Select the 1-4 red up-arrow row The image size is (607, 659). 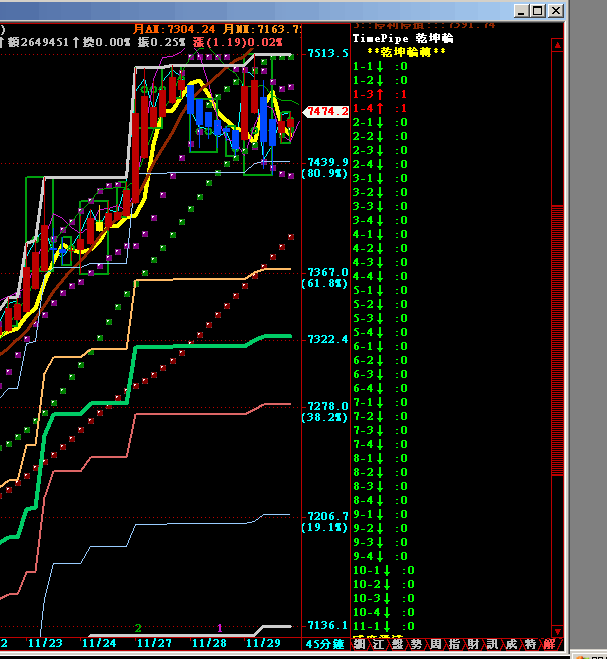pos(380,108)
